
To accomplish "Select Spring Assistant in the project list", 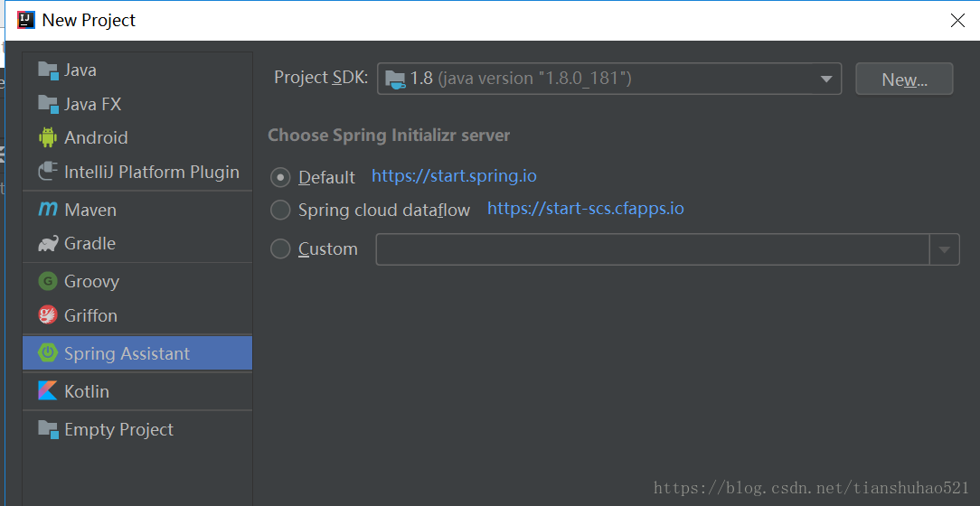I will click(x=137, y=353).
